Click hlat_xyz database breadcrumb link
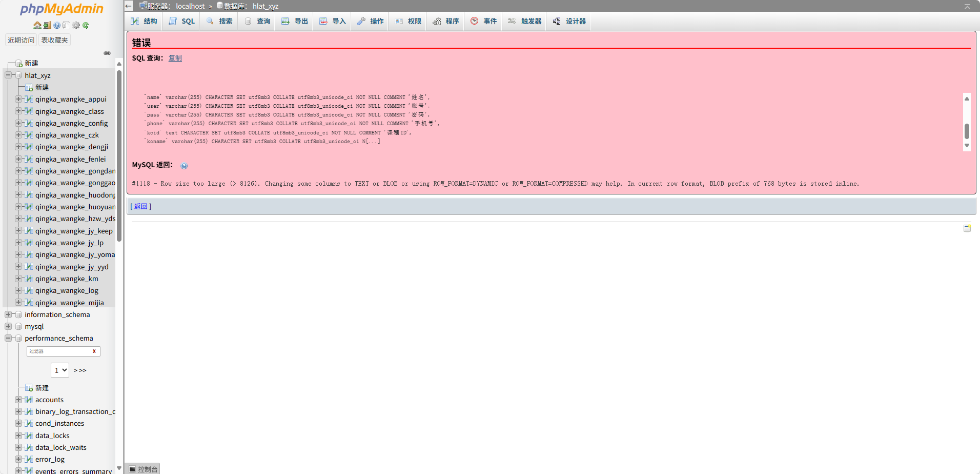Image resolution: width=980 pixels, height=474 pixels. (x=266, y=6)
